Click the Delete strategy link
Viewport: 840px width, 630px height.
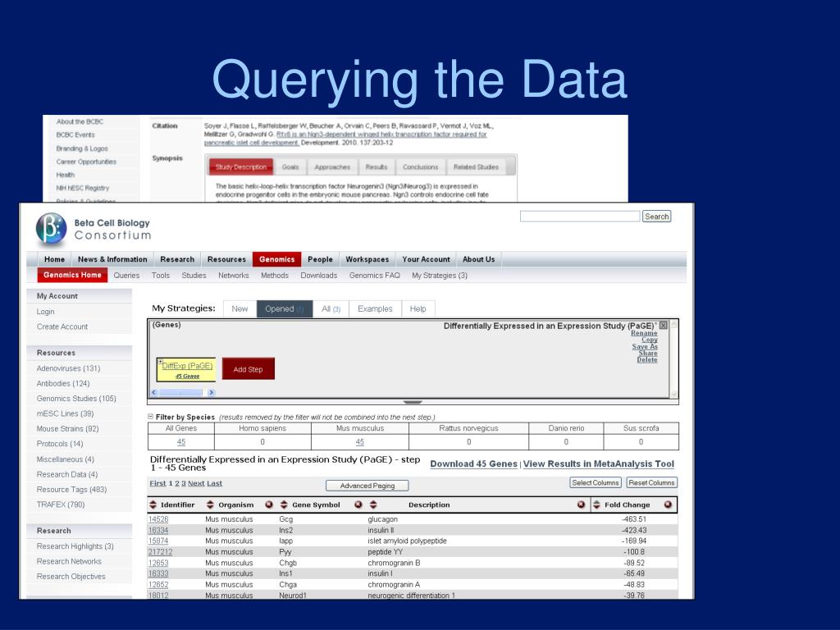pos(647,359)
